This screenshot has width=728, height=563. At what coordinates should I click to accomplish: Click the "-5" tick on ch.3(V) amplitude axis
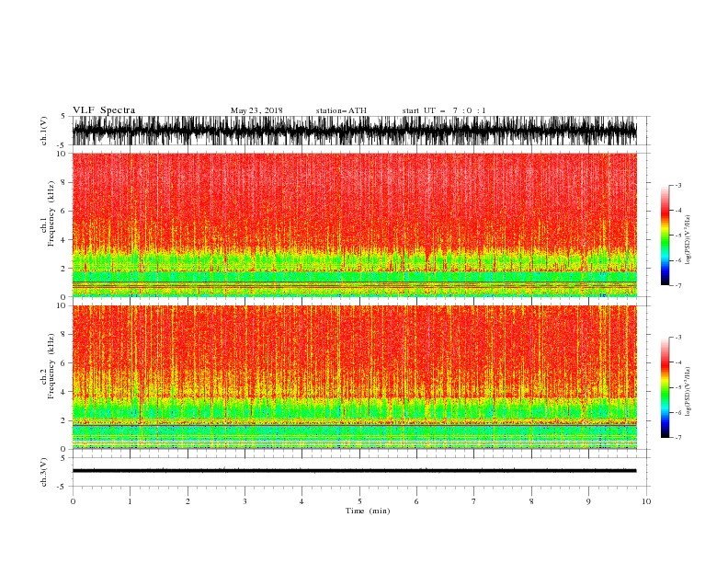63,487
